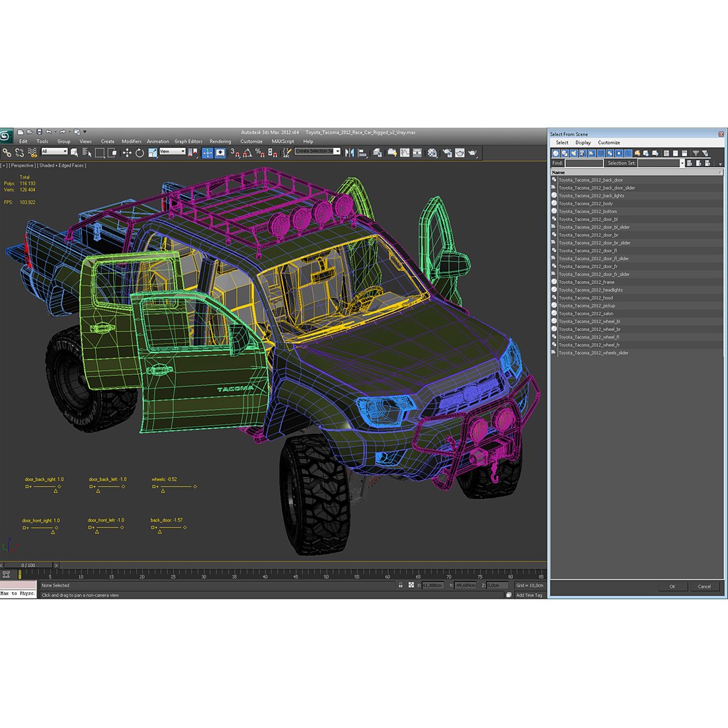Select the Select and Rotate tool
This screenshot has width=728, height=728.
140,153
